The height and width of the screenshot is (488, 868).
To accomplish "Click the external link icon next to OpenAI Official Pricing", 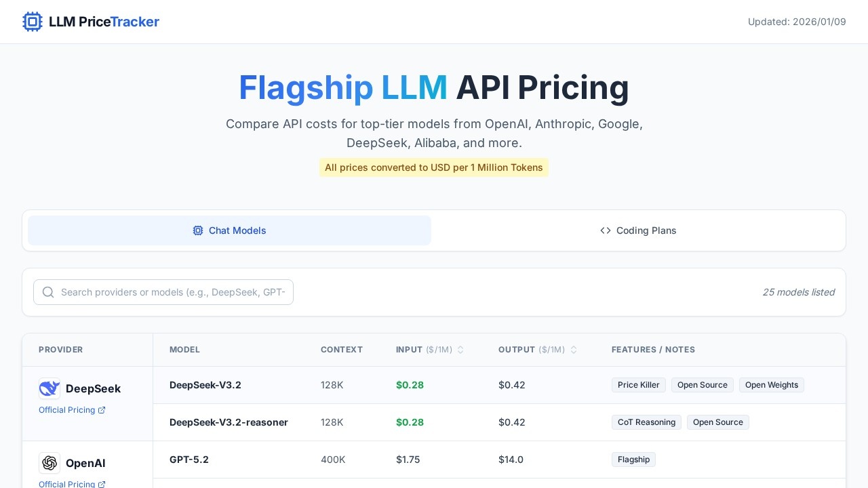I will [102, 485].
